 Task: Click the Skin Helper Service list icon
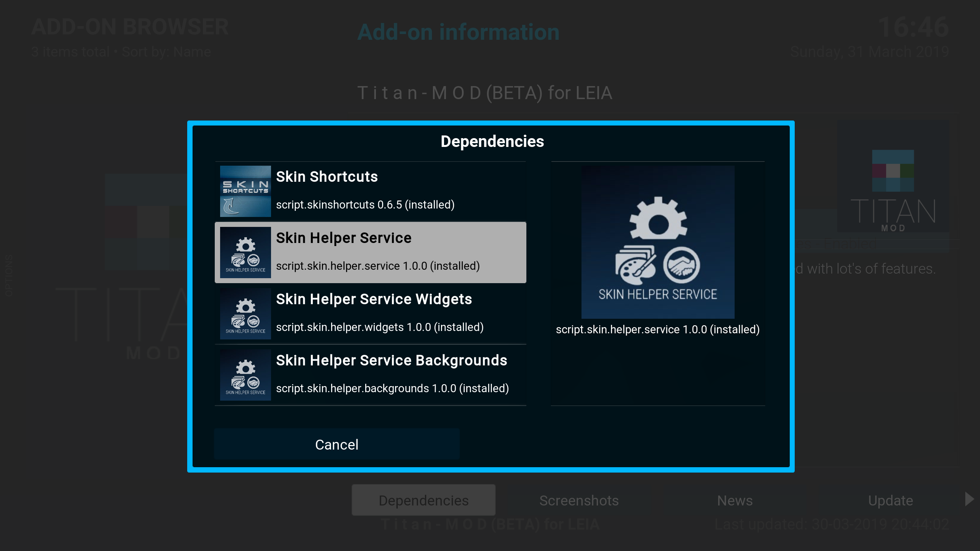(245, 253)
